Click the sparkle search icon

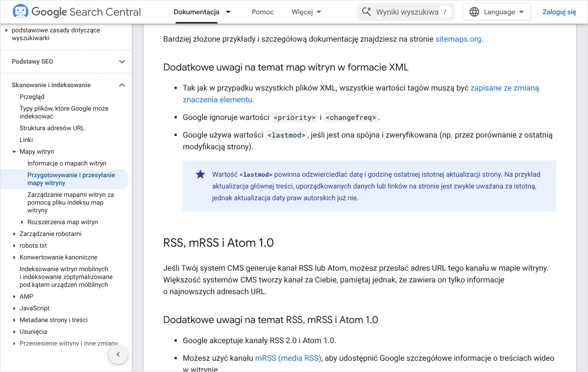click(x=366, y=12)
